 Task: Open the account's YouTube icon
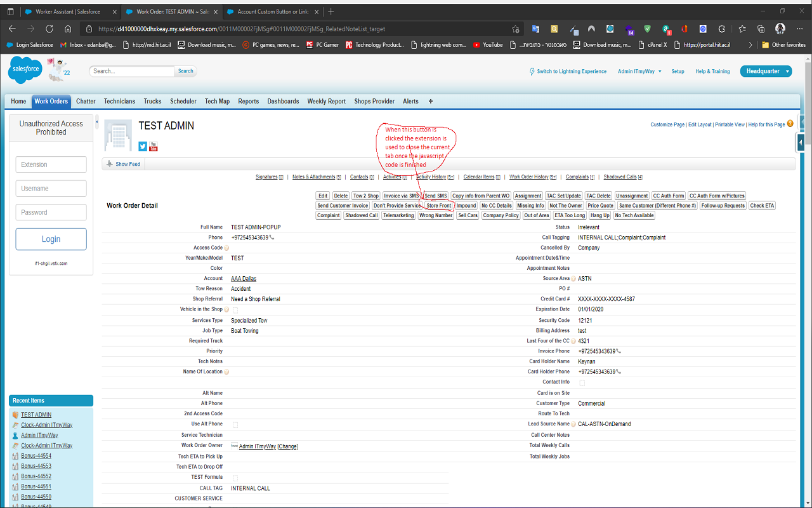click(x=154, y=147)
